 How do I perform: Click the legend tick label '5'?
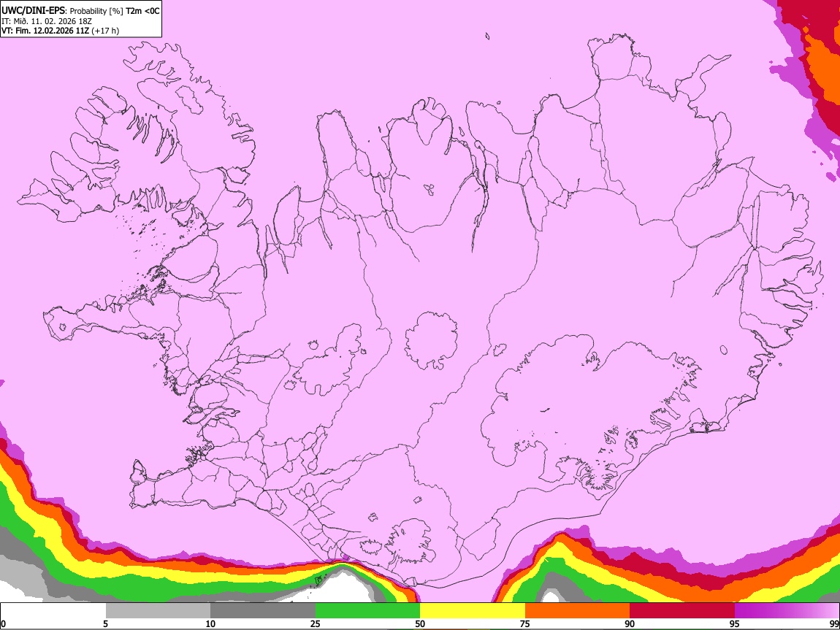(105, 623)
